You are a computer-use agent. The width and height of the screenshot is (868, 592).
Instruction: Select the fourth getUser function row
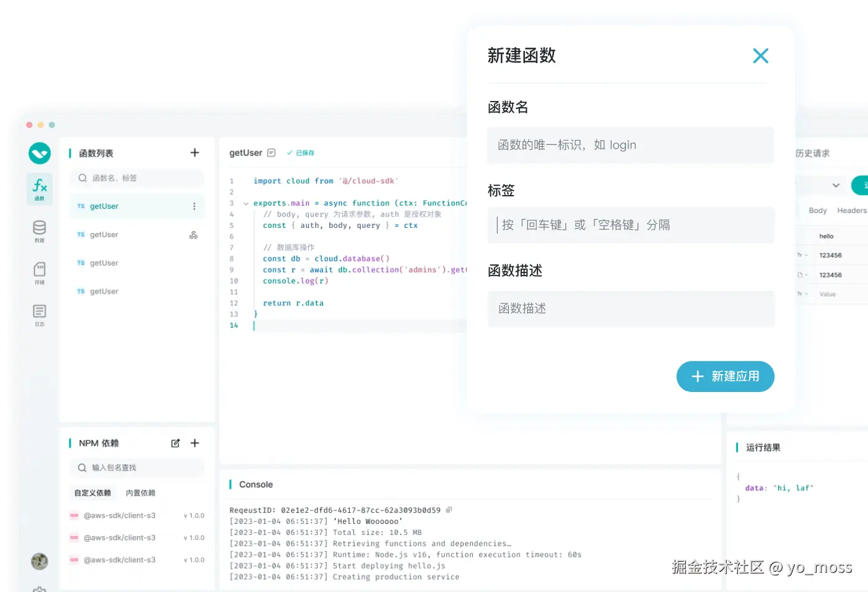pos(137,291)
